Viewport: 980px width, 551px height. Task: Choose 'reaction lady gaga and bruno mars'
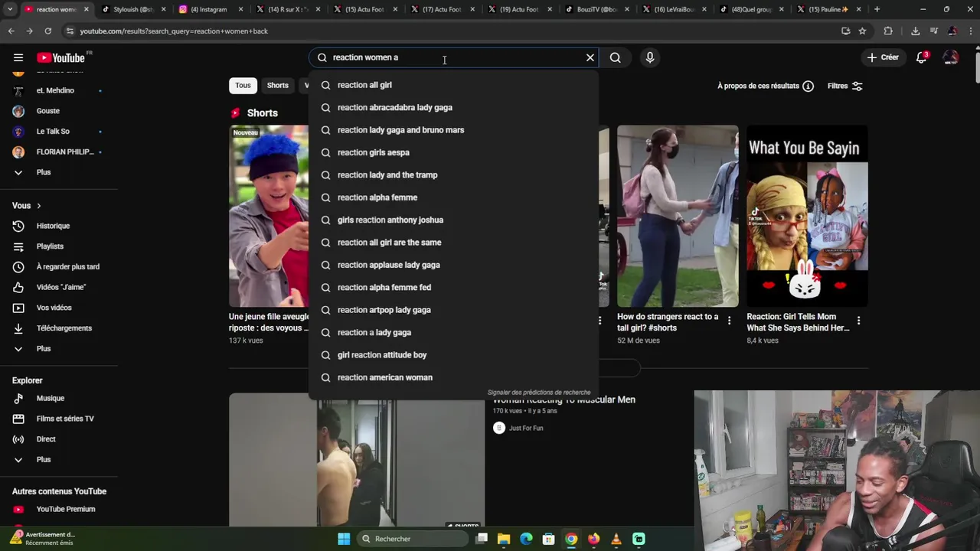pyautogui.click(x=453, y=130)
